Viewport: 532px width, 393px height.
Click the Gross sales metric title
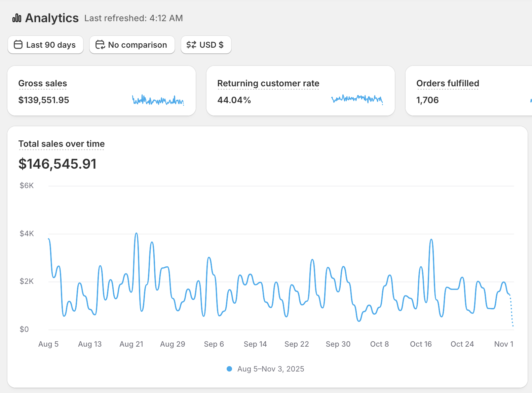tap(43, 83)
